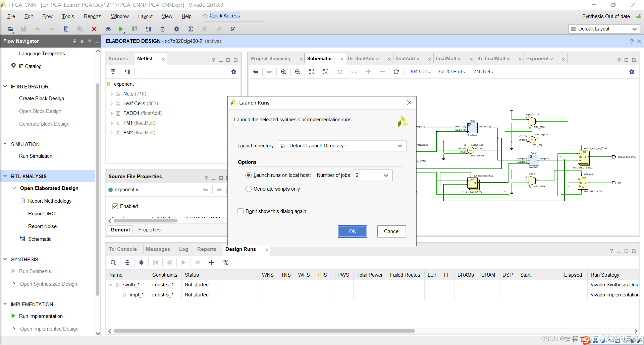Expand the Nets (716) tree node
The image size is (644, 345).
pos(112,94)
